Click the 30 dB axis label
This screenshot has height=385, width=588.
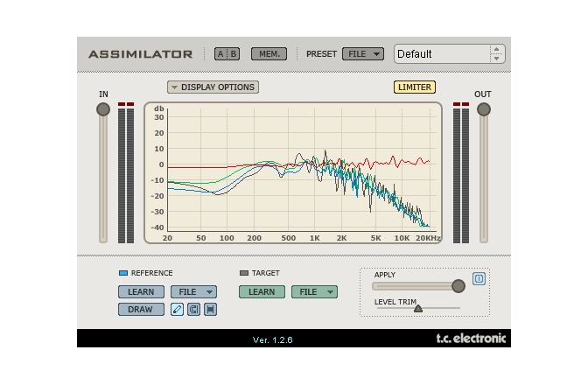(x=159, y=117)
